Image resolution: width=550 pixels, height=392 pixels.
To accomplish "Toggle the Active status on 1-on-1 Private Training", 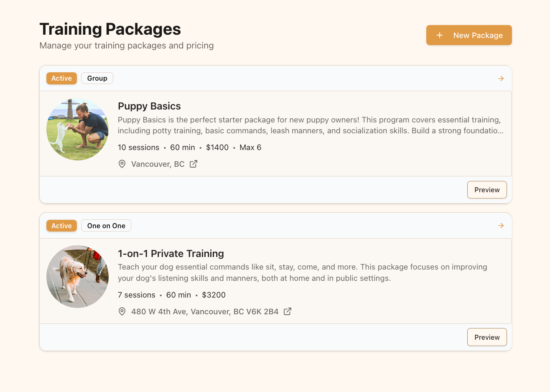I will pos(61,225).
